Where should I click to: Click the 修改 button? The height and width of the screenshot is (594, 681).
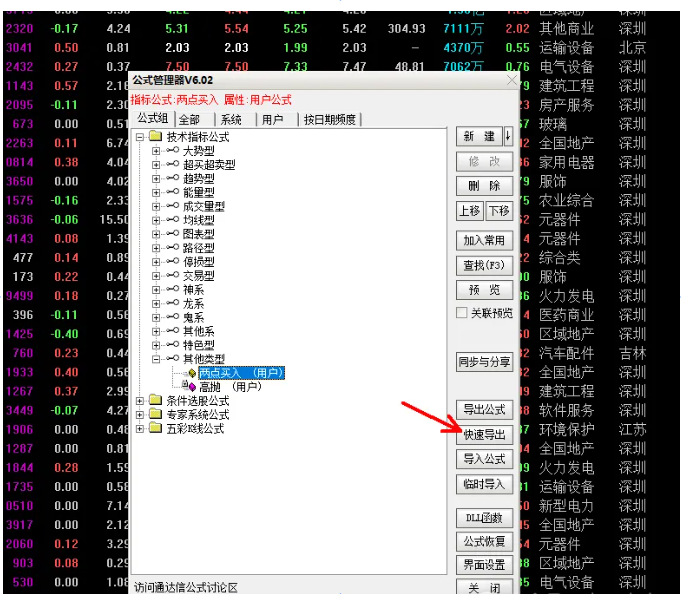point(484,162)
